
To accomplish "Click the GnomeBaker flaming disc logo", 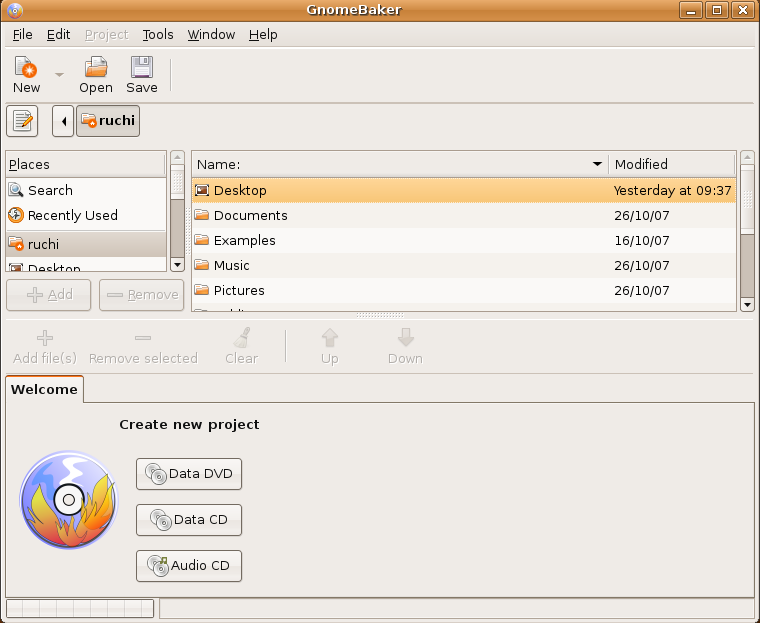I will pos(69,500).
